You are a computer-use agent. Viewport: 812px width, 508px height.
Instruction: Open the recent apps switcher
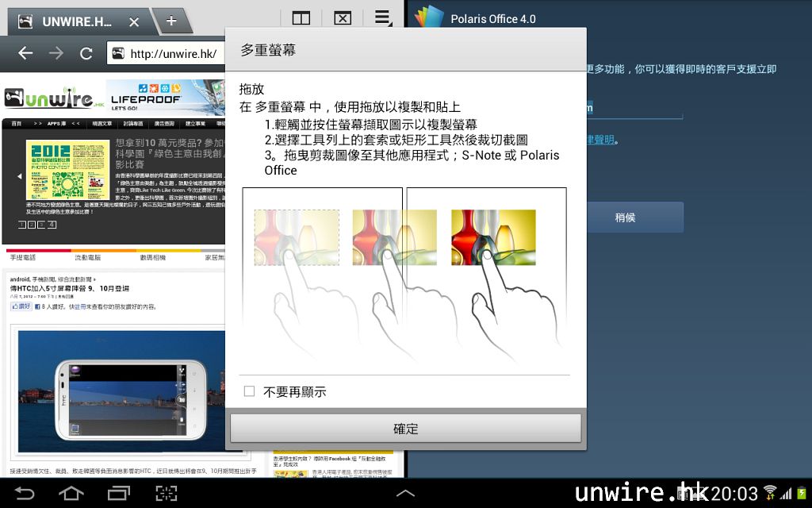pyautogui.click(x=119, y=494)
